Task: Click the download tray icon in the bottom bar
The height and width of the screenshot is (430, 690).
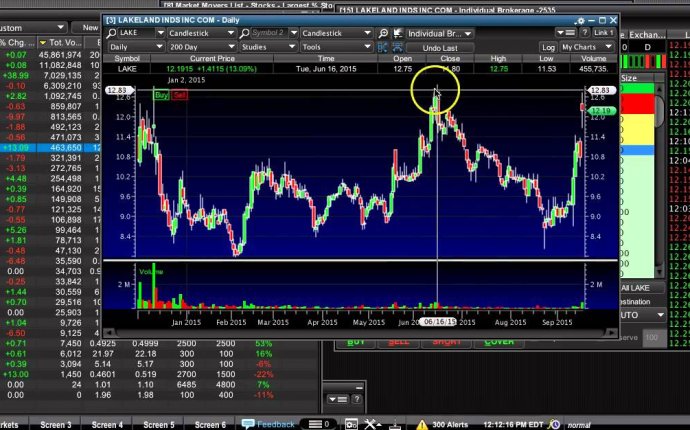Action: (395, 424)
